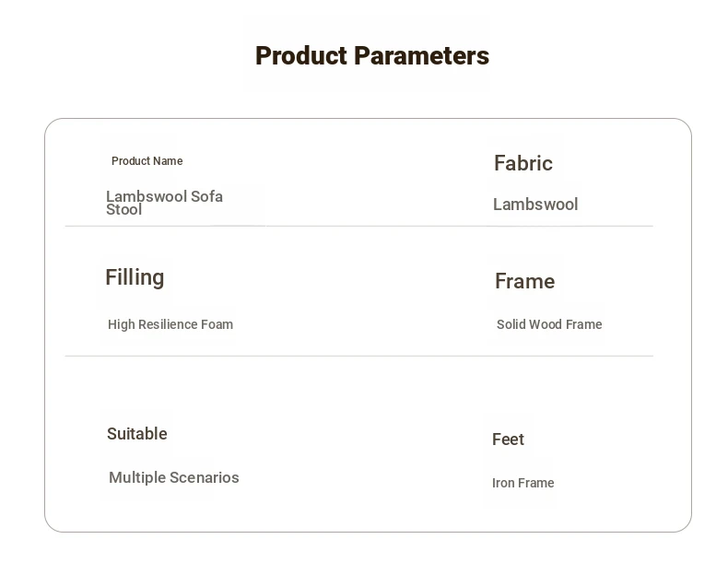
Task: Click the Multiple Scenarios text
Action: click(x=173, y=477)
